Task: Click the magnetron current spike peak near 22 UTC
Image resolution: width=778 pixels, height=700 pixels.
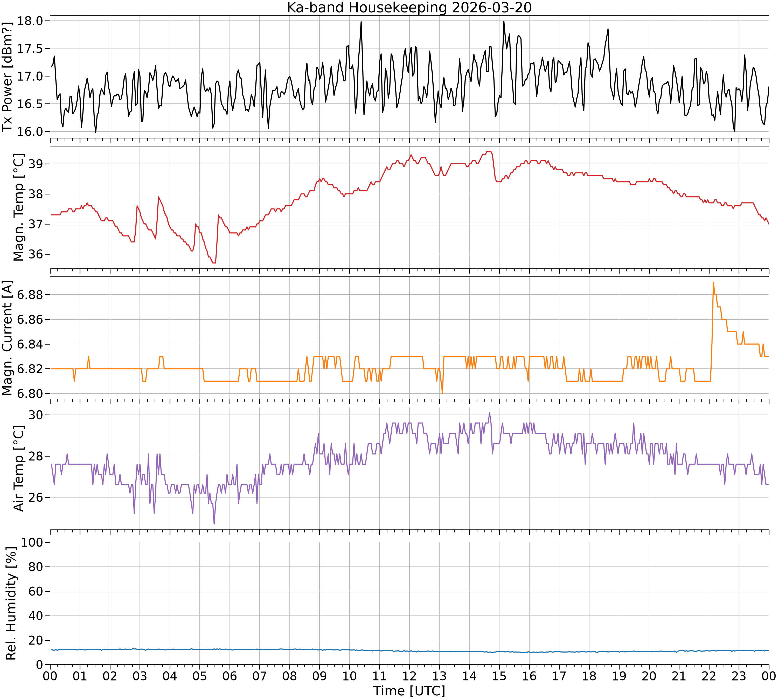Action: [x=713, y=282]
